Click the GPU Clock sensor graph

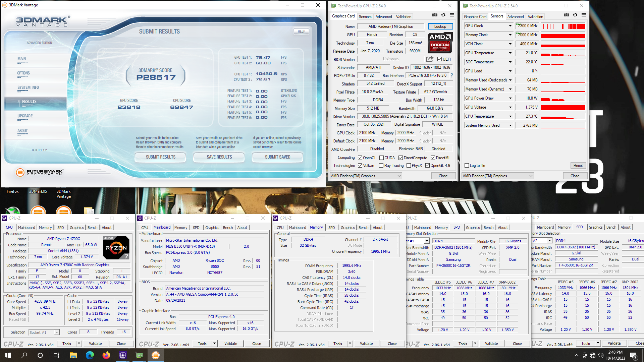pyautogui.click(x=563, y=26)
